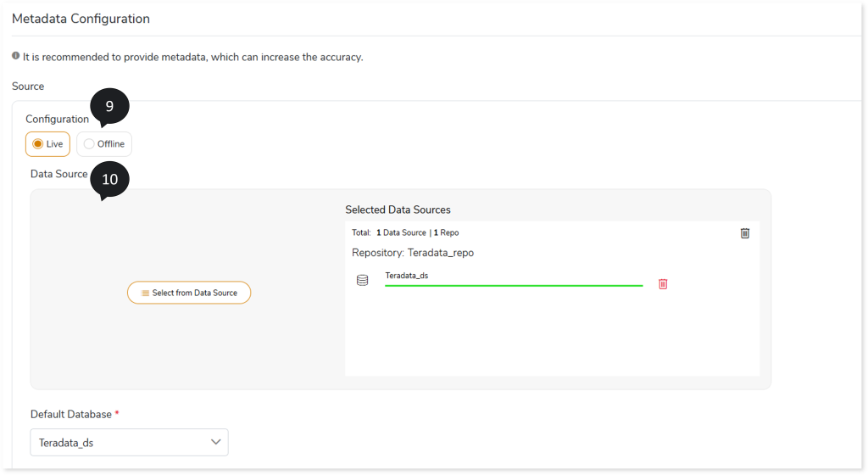Click the info icon beside the metadata recommendation
Screen dimensions: 868x475
coord(15,56)
